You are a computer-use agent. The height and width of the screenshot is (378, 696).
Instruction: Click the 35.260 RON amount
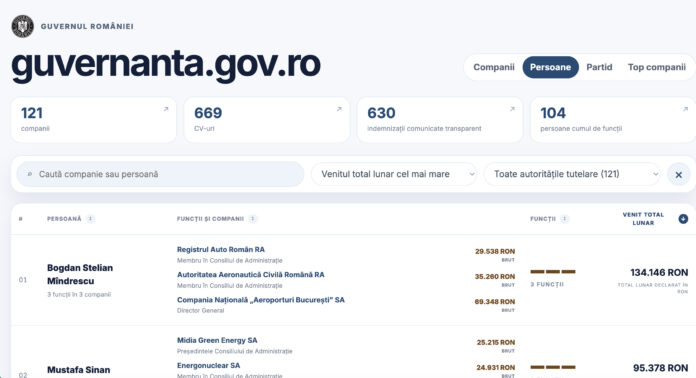(x=495, y=276)
